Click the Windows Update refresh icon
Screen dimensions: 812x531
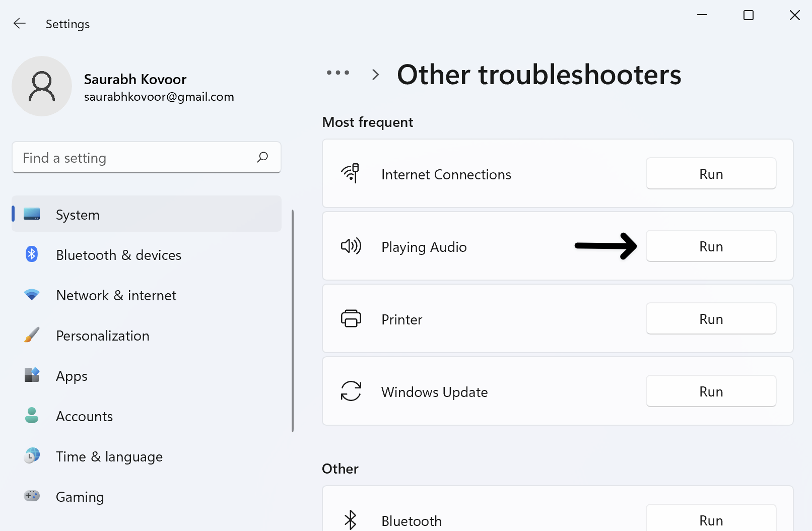pyautogui.click(x=351, y=391)
